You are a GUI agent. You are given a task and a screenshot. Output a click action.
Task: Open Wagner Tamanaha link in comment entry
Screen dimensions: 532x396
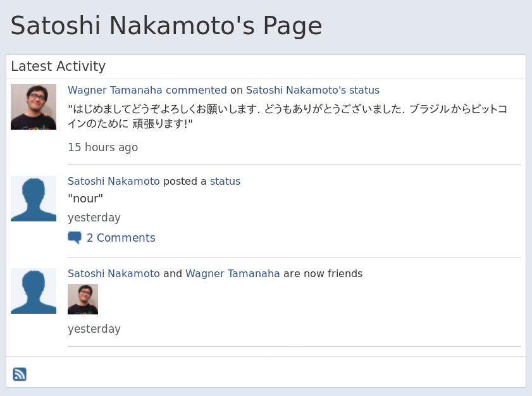point(115,90)
